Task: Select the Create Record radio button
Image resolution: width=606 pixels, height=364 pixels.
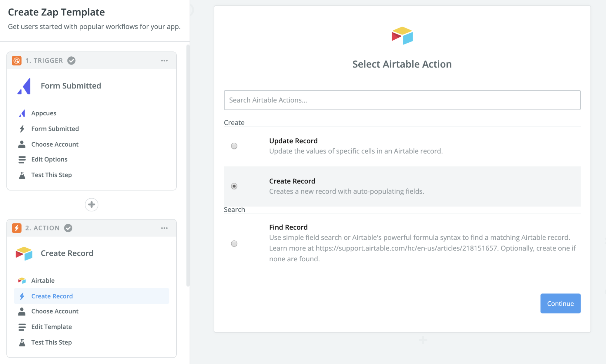Action: coord(234,186)
